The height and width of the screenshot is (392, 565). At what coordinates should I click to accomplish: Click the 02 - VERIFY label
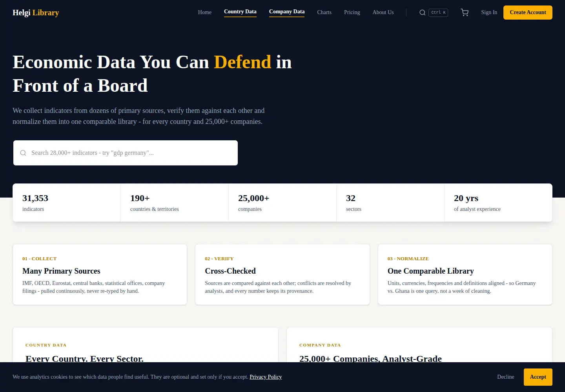pyautogui.click(x=219, y=259)
